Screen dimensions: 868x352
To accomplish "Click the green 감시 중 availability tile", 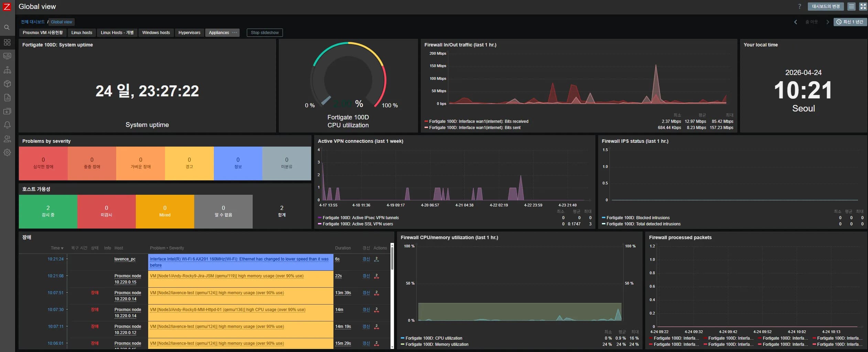I will click(x=48, y=212).
